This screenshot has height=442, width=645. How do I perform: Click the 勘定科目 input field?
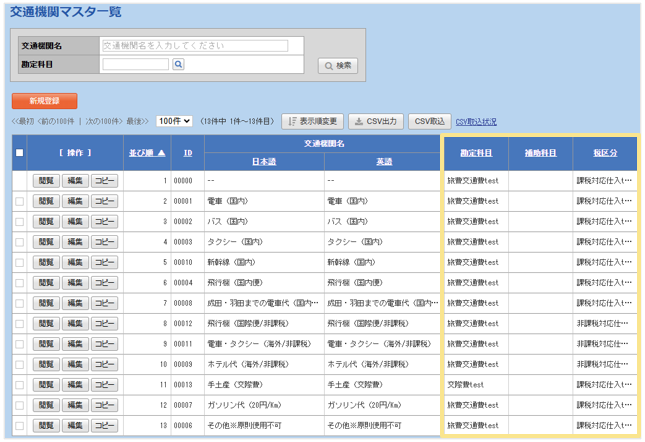(x=136, y=64)
